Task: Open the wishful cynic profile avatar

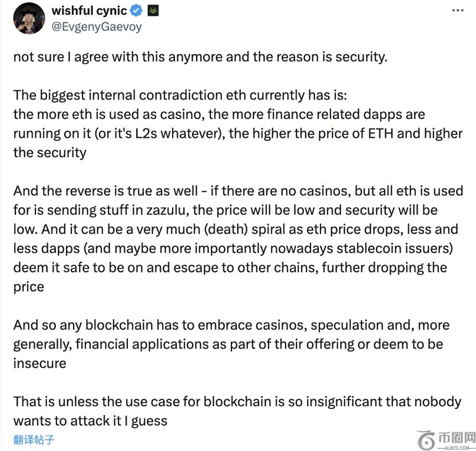Action: click(29, 18)
